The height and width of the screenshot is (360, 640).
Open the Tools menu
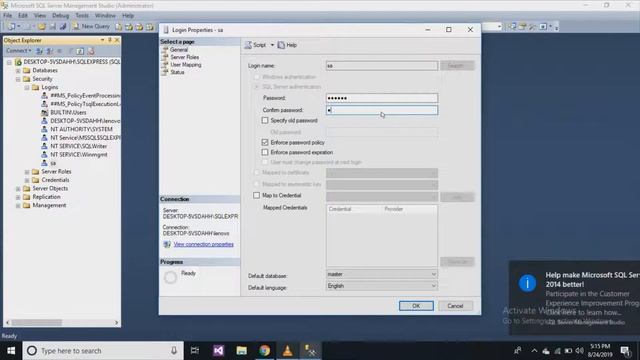82,16
